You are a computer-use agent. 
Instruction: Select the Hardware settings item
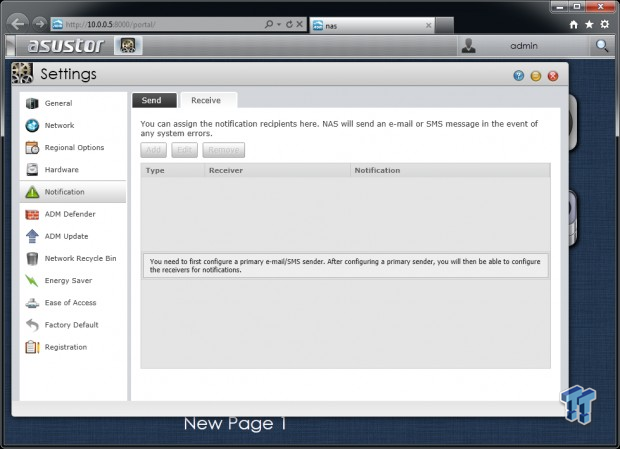coord(73,170)
